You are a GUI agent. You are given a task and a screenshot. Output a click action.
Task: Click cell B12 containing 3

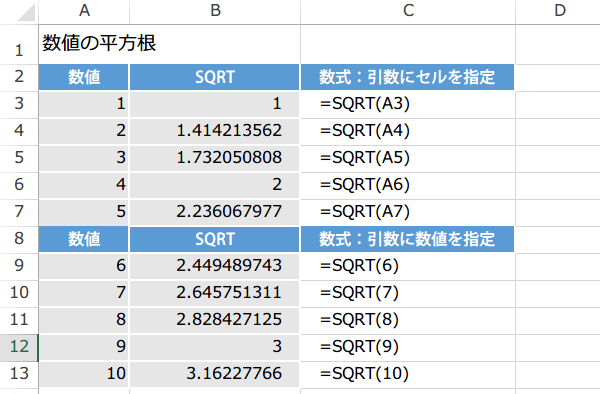tap(214, 347)
